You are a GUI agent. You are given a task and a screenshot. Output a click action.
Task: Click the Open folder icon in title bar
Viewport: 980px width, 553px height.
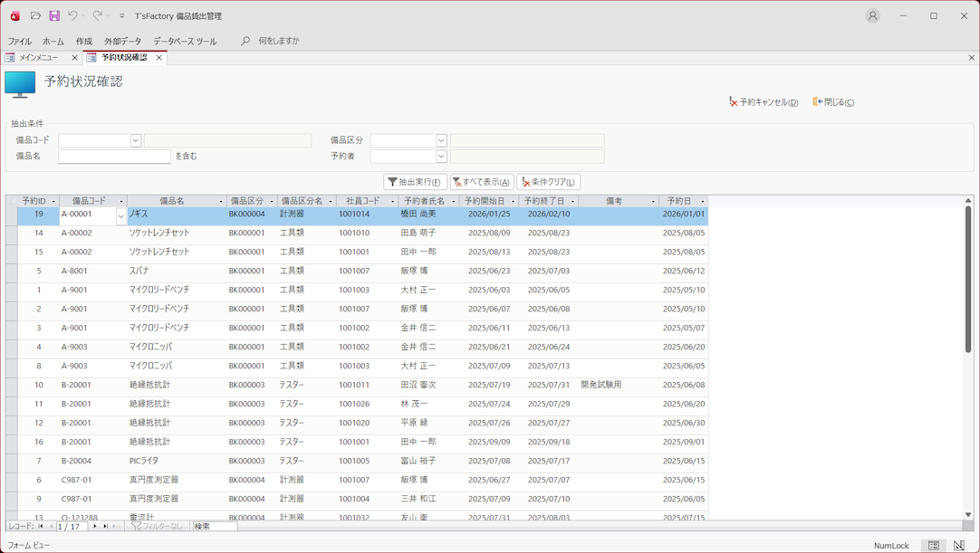(x=35, y=15)
